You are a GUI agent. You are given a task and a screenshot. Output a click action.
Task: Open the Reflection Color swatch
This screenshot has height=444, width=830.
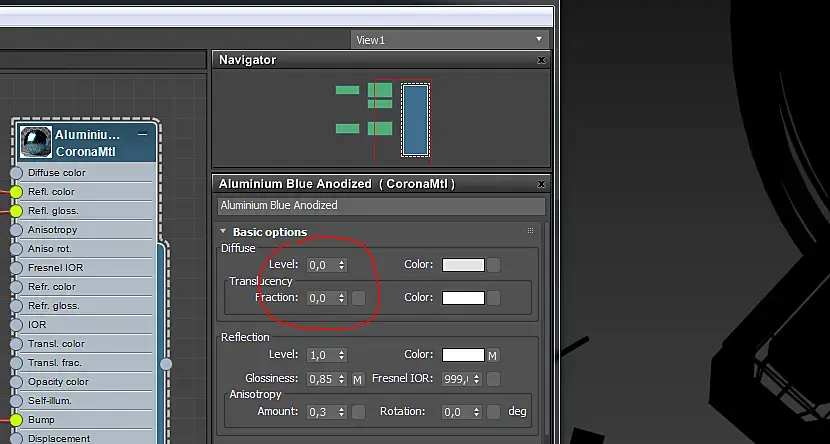(x=463, y=355)
